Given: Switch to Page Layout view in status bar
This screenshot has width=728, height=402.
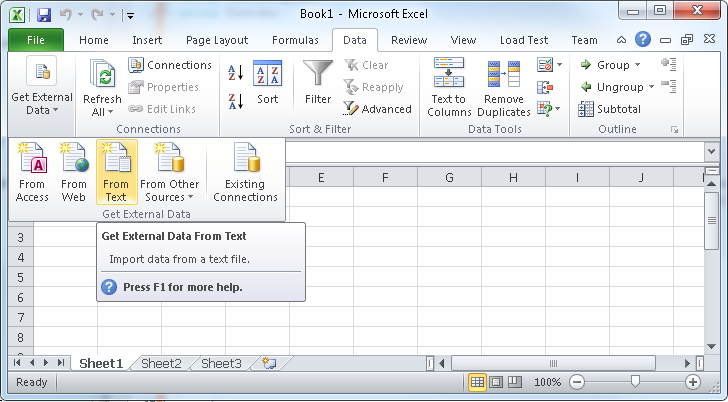Looking at the screenshot, I should (x=497, y=382).
